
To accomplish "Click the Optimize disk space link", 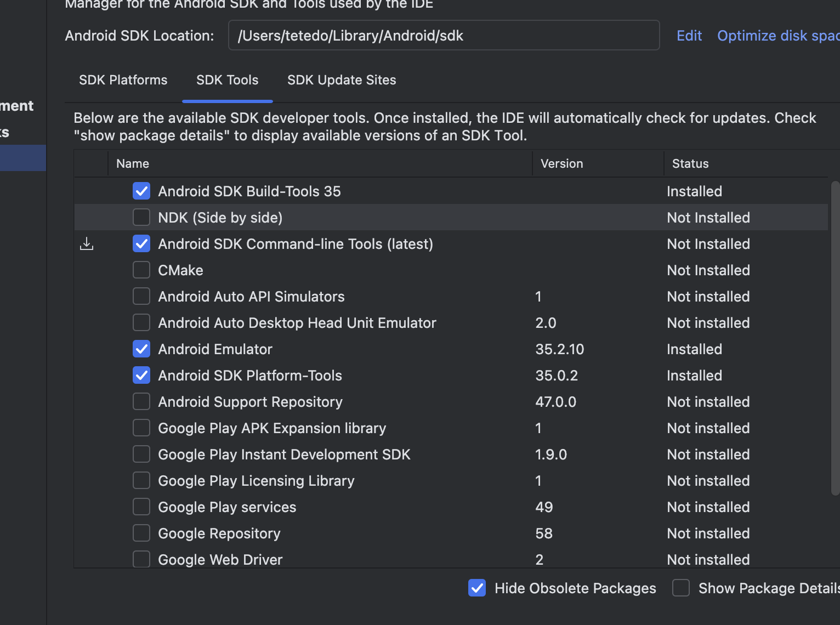I will click(777, 36).
